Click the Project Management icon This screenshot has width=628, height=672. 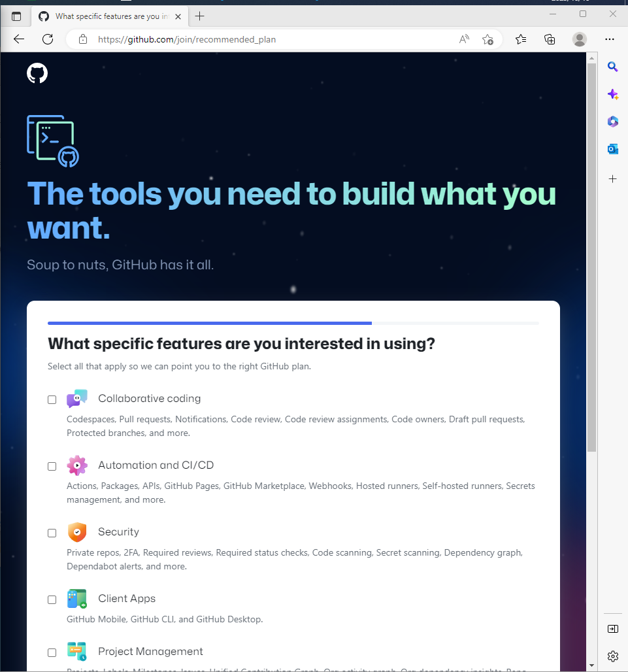click(76, 652)
